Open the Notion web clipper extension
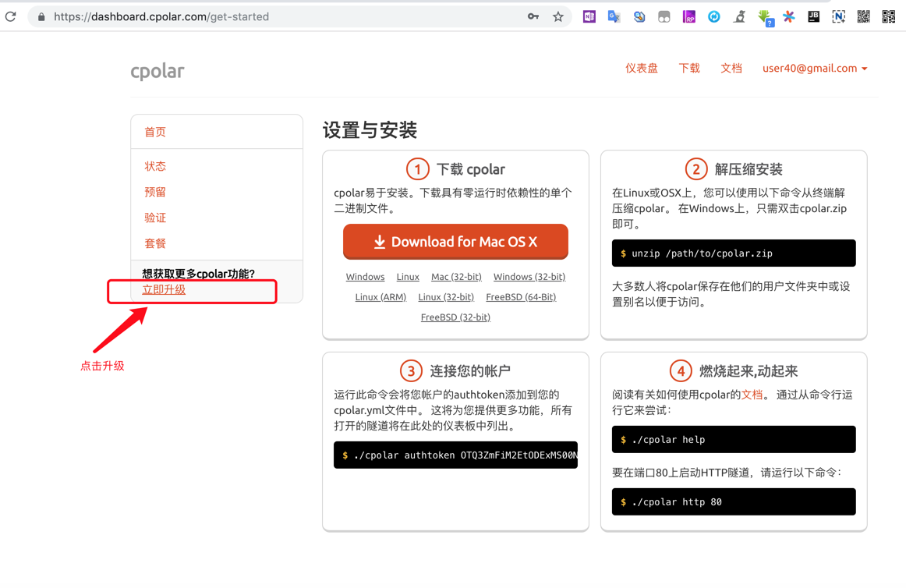The image size is (906, 588). (838, 17)
